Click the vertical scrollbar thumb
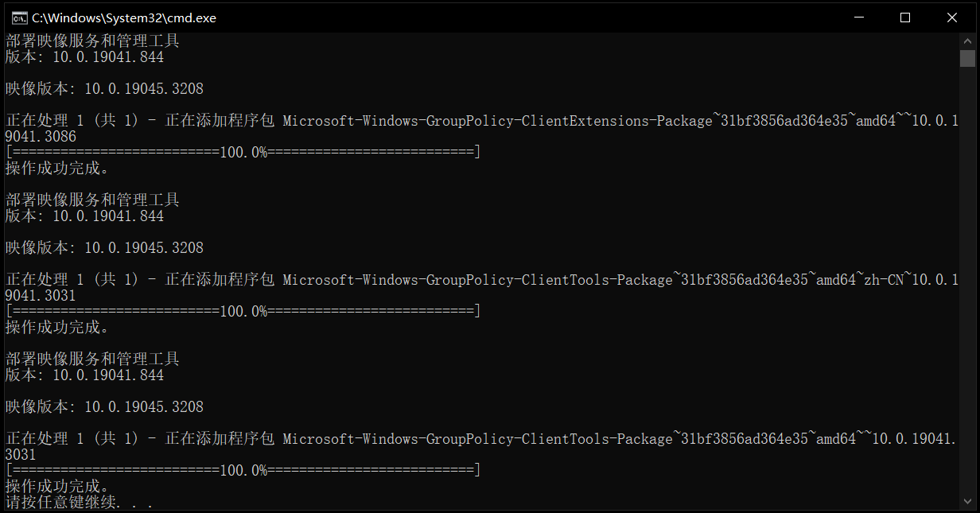The image size is (980, 513). (x=967, y=58)
